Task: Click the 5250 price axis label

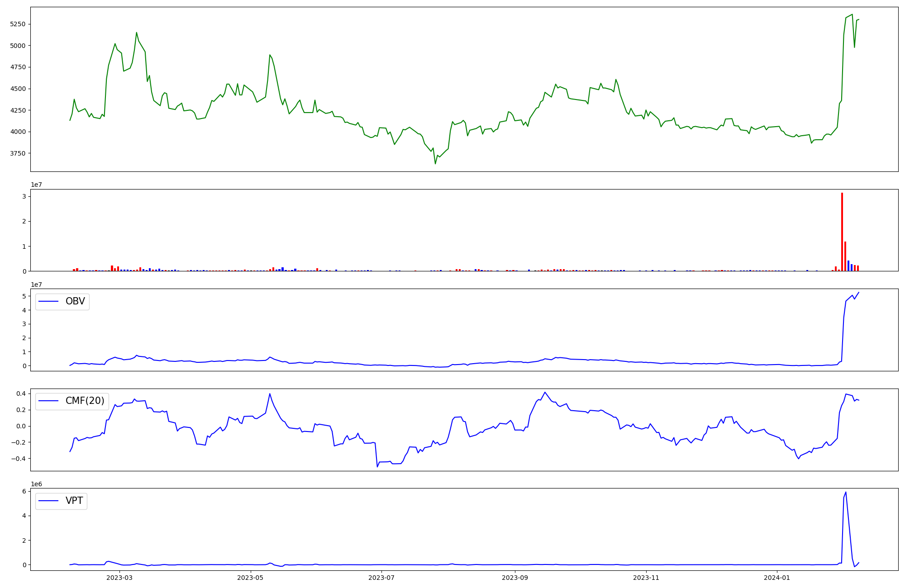Action: coord(18,24)
